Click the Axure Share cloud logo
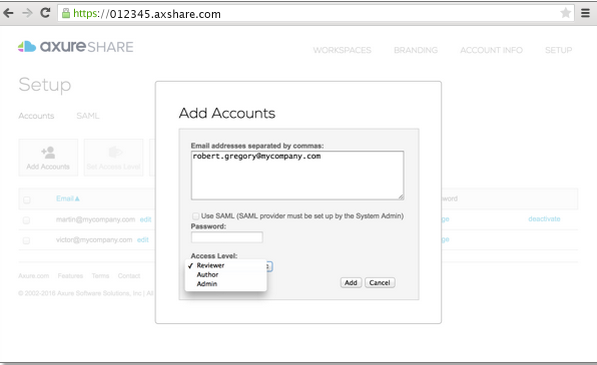The width and height of the screenshot is (597, 365). [x=27, y=46]
